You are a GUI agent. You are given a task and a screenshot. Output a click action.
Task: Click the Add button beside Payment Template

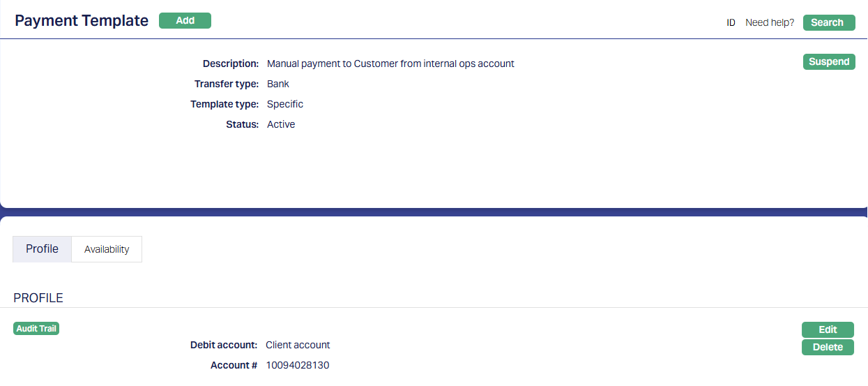[x=185, y=21]
